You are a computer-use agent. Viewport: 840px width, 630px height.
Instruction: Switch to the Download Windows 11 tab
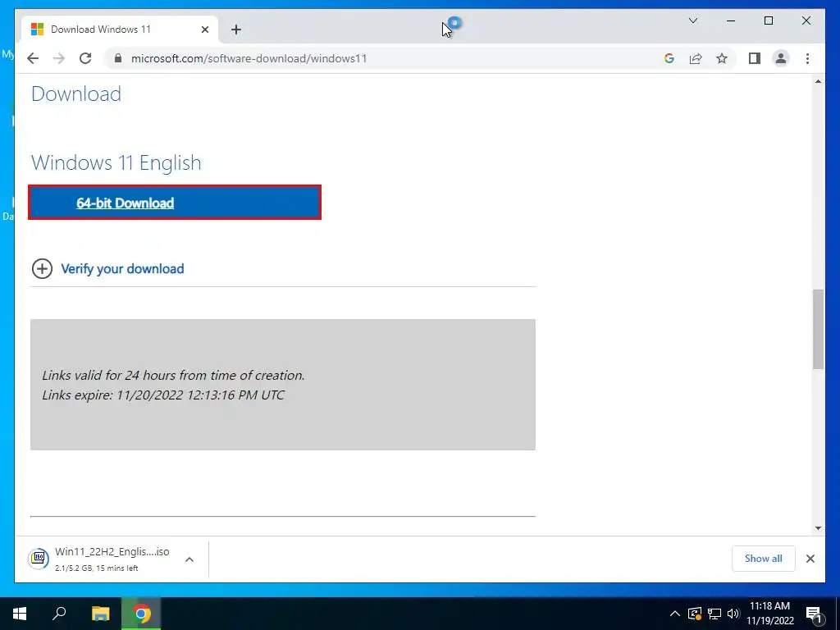120,30
